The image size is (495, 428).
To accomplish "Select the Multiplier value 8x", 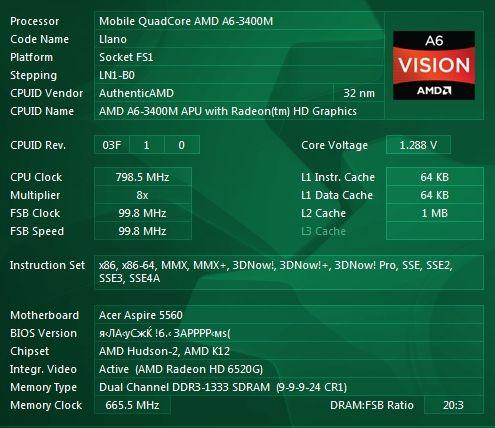I will (143, 195).
